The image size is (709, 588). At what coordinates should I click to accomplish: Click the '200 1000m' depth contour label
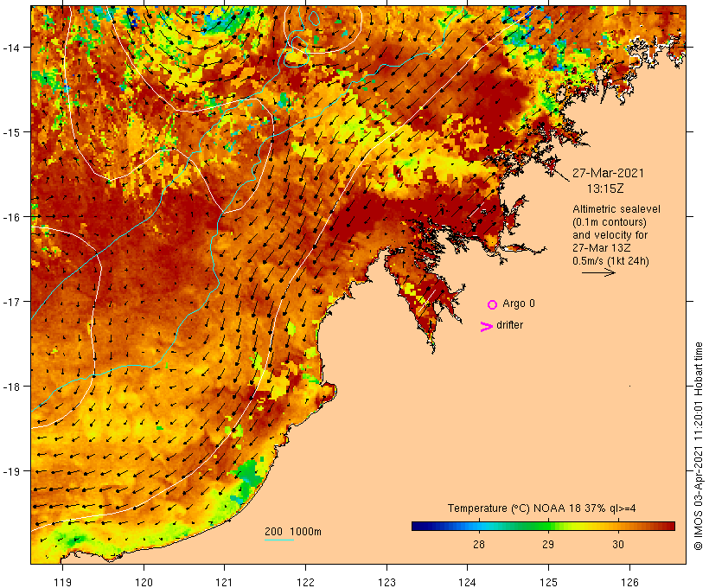click(x=293, y=532)
